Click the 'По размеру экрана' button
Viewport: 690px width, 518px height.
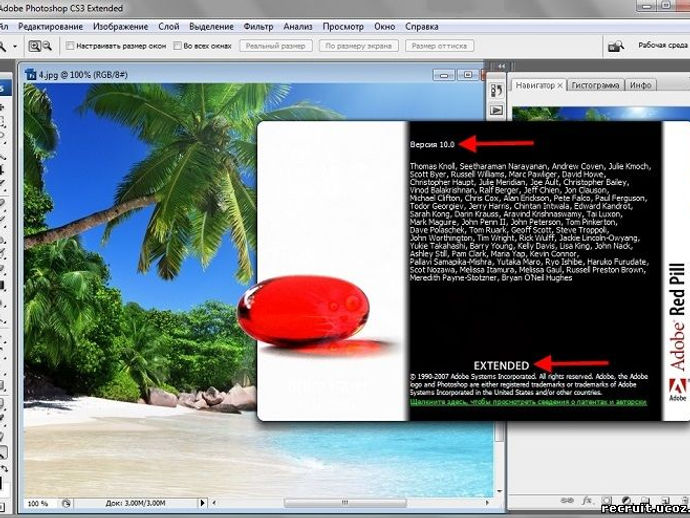(x=359, y=46)
